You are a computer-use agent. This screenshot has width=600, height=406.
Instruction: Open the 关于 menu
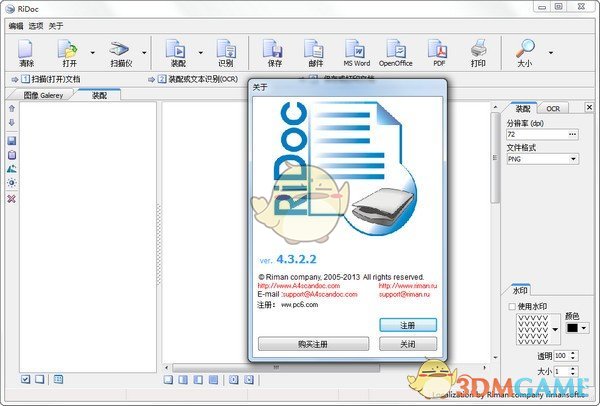point(56,26)
